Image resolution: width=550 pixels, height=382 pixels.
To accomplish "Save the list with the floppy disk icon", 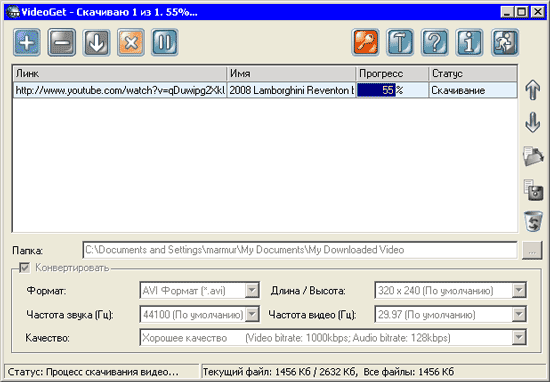I will pyautogui.click(x=533, y=190).
